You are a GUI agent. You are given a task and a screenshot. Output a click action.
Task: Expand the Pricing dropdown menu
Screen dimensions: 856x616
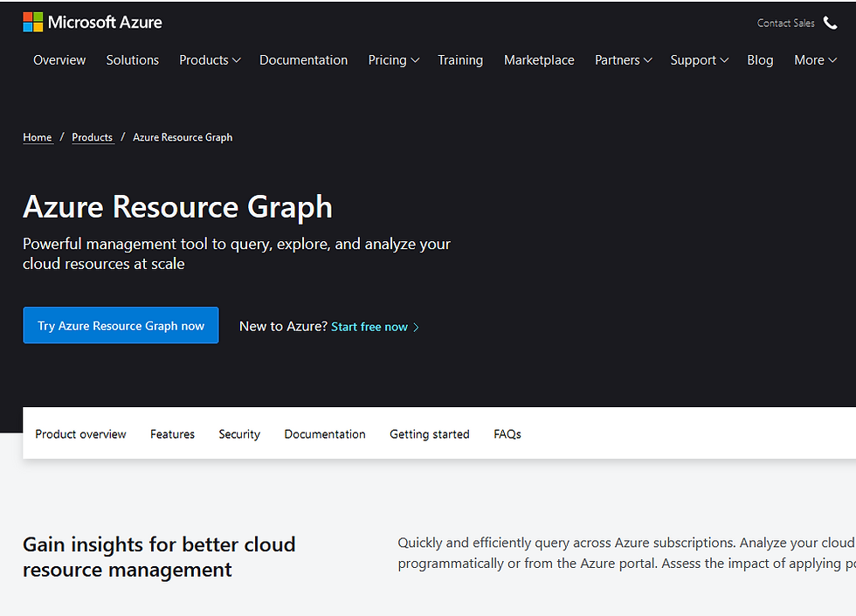(394, 60)
